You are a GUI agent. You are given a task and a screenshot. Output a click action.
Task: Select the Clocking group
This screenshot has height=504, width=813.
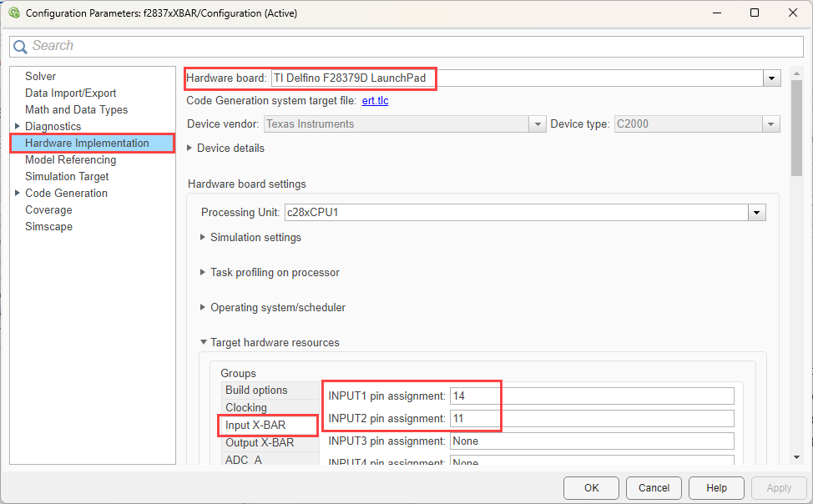coord(270,407)
